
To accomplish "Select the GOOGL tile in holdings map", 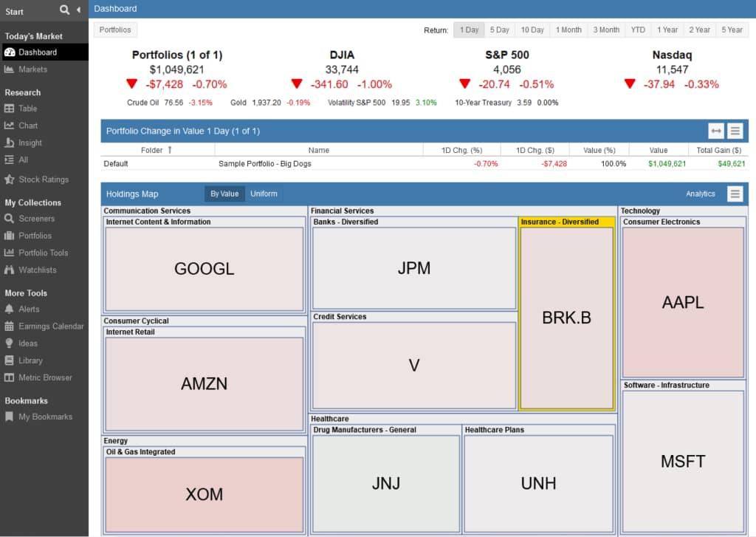I will coord(205,269).
